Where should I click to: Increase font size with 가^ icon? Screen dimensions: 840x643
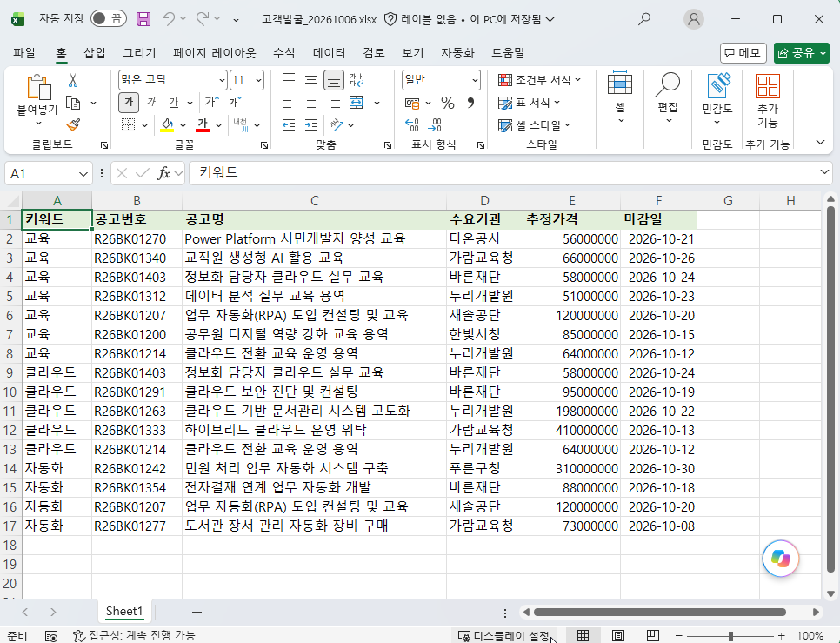[x=211, y=102]
